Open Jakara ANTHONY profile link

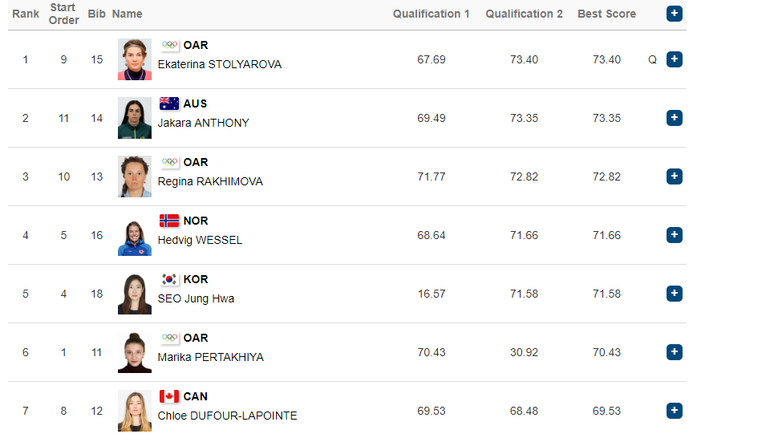pyautogui.click(x=203, y=123)
